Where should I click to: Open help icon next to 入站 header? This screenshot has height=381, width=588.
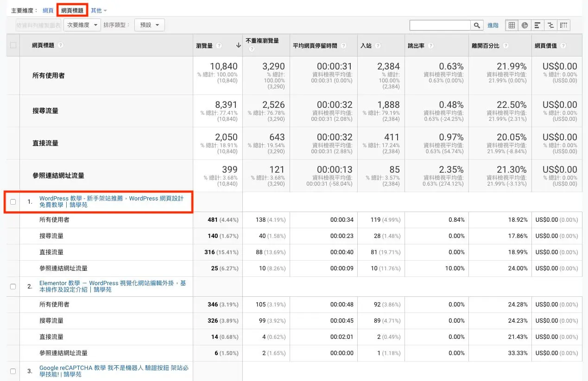point(378,45)
